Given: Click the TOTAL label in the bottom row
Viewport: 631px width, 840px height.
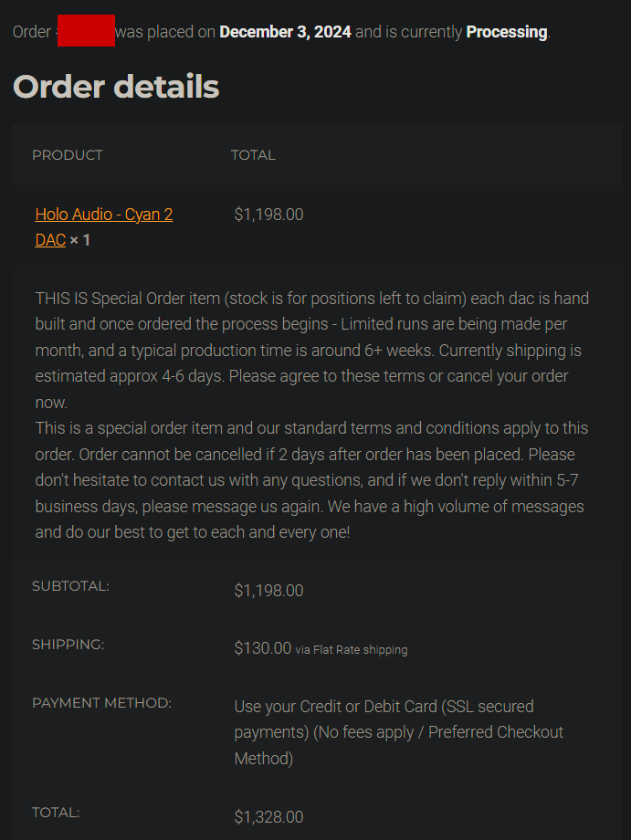Looking at the screenshot, I should coord(56,812).
